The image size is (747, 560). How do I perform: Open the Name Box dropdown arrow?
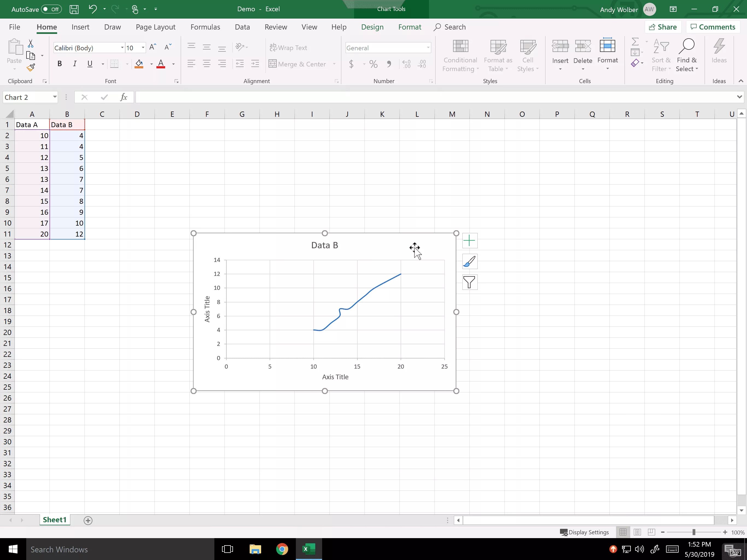pos(55,97)
